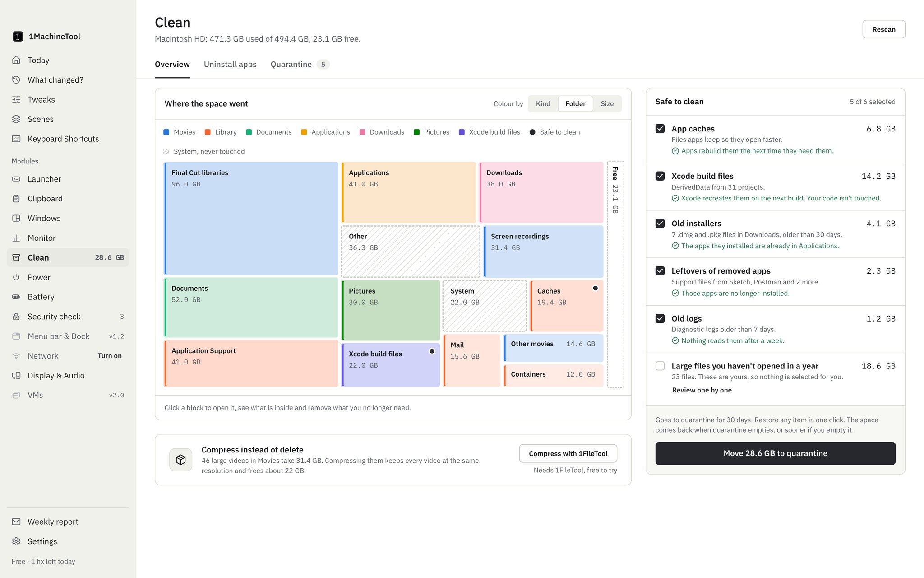This screenshot has height=578, width=924.
Task: Click the Security check lock icon
Action: (16, 317)
